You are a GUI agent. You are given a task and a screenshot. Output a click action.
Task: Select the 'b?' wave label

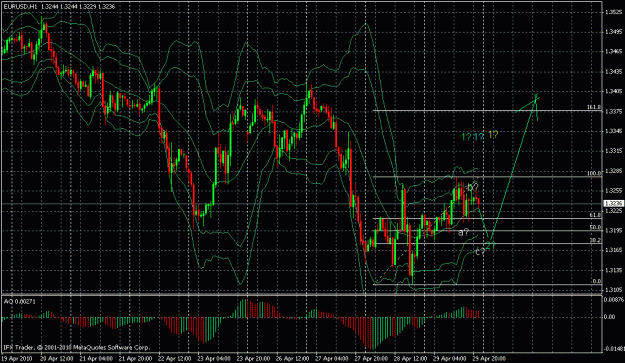(x=473, y=186)
